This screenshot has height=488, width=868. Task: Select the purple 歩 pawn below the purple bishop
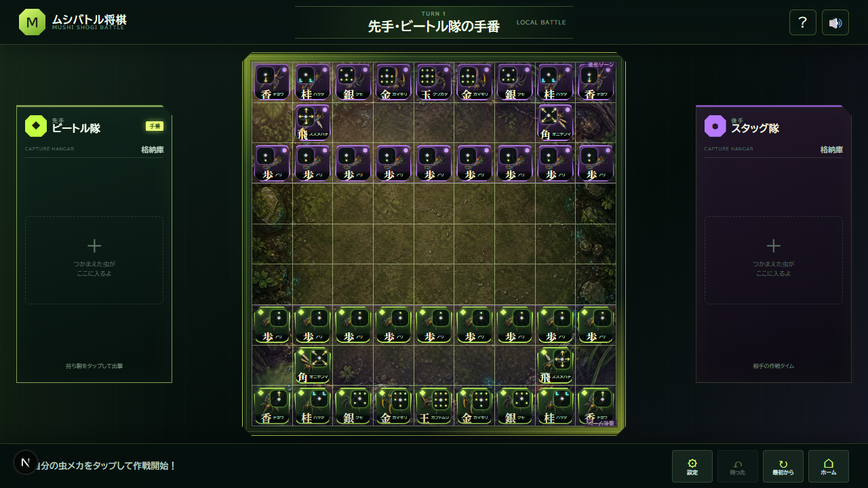click(555, 163)
